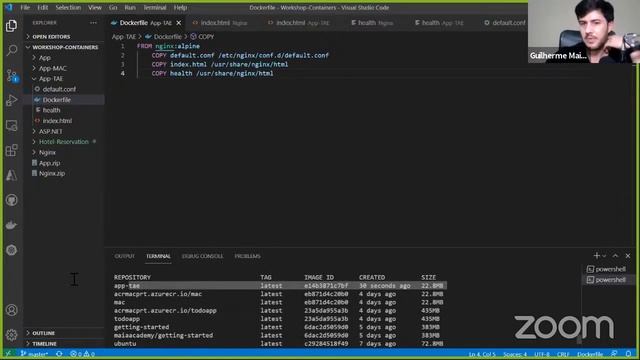640x360 pixels.
Task: Open index.html in the App-TAE folder
Action: (x=57, y=121)
